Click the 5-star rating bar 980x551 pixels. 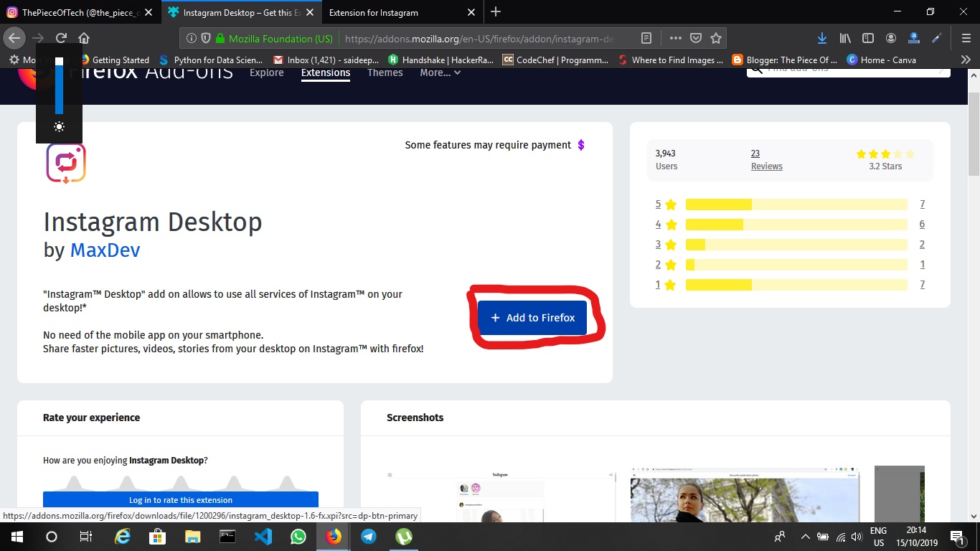[x=796, y=204]
